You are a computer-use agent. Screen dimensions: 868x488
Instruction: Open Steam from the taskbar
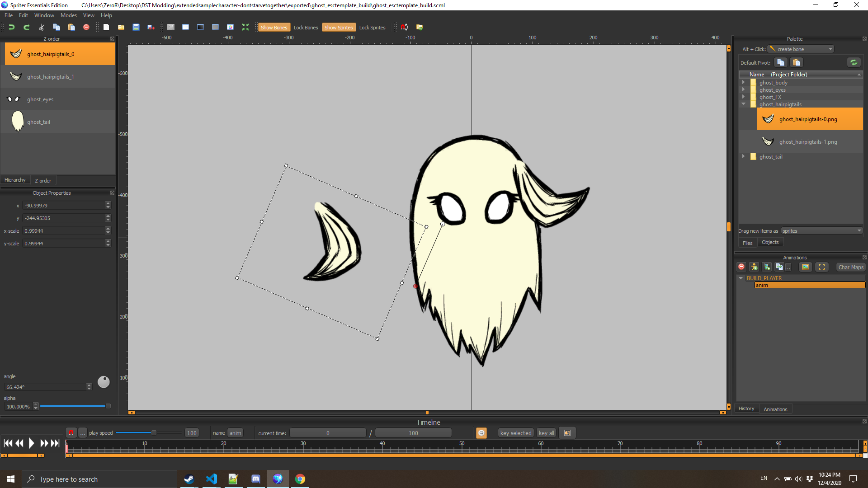(189, 479)
